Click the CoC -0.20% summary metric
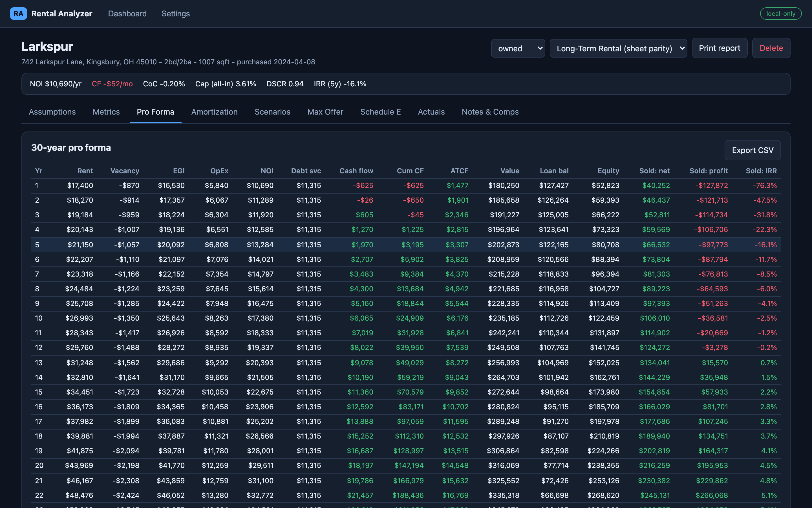812x508 pixels. click(164, 84)
